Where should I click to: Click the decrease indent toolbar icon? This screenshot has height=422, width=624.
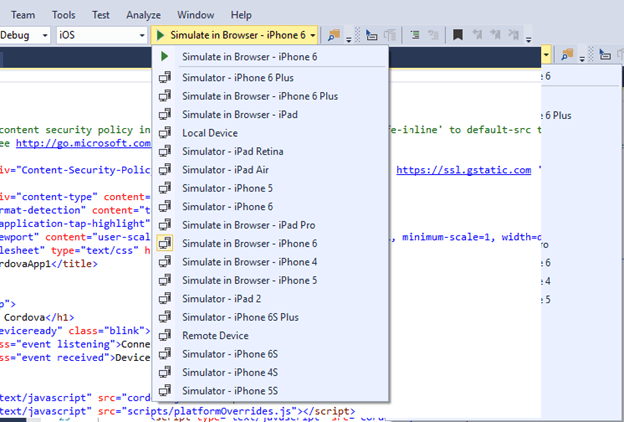[x=433, y=35]
